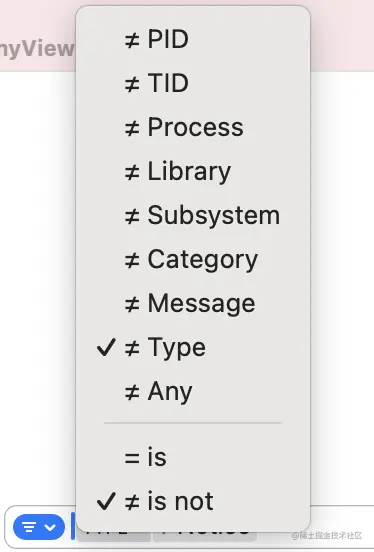Click the equals icon next to is
The image size is (374, 552).
(x=132, y=458)
